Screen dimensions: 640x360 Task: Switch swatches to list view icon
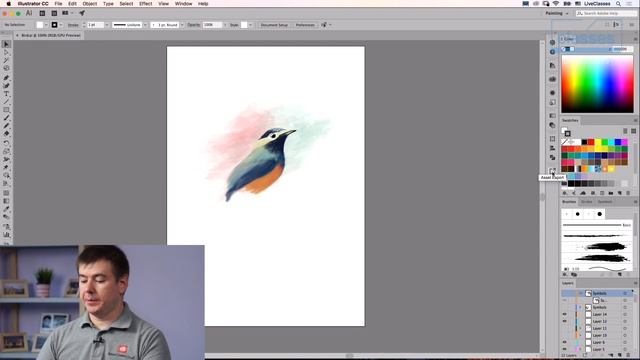coord(625,131)
